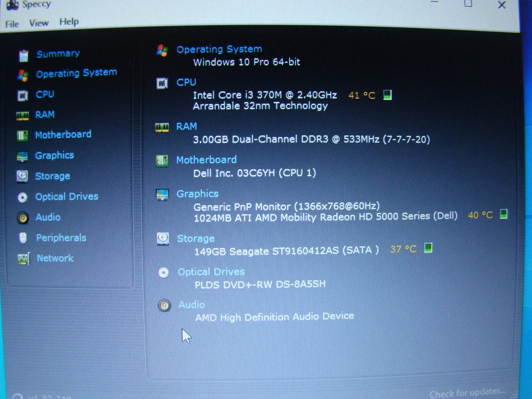Click the disc icon beside Optical Drives heading
This screenshot has width=532, height=399.
point(164,273)
